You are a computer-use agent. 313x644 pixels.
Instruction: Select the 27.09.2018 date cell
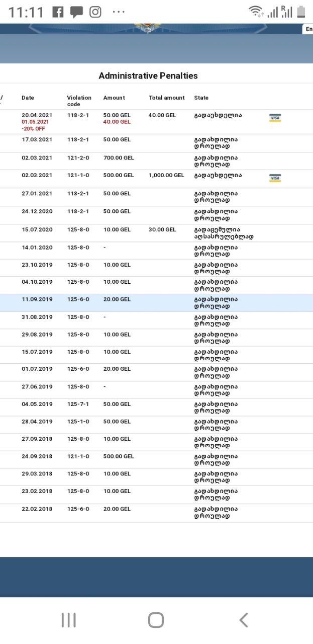click(37, 439)
